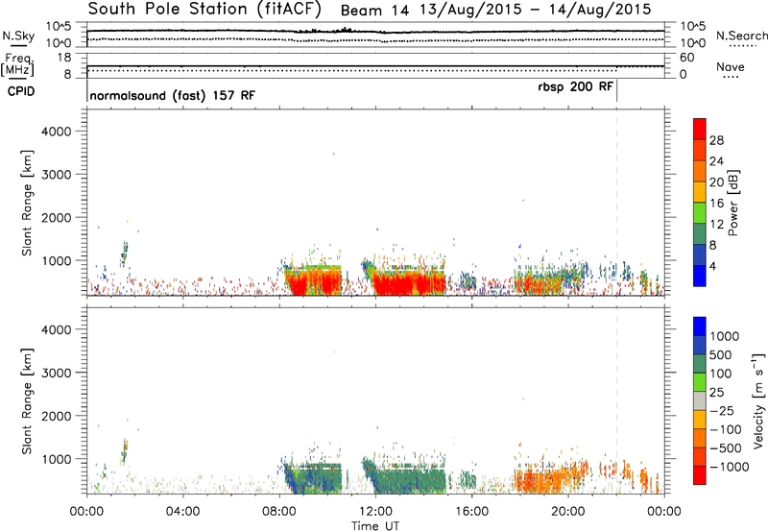768x532 pixels.
Task: Click the '16' power colorbar label
Action: (x=716, y=204)
